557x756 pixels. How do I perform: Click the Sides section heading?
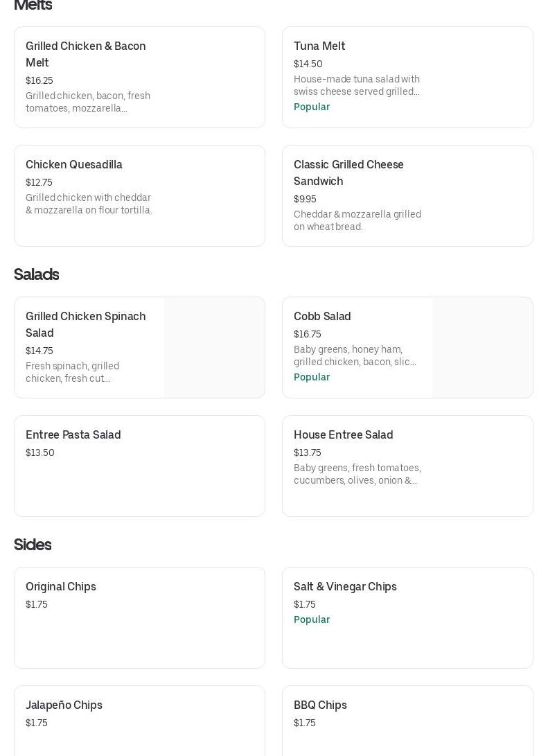(33, 545)
